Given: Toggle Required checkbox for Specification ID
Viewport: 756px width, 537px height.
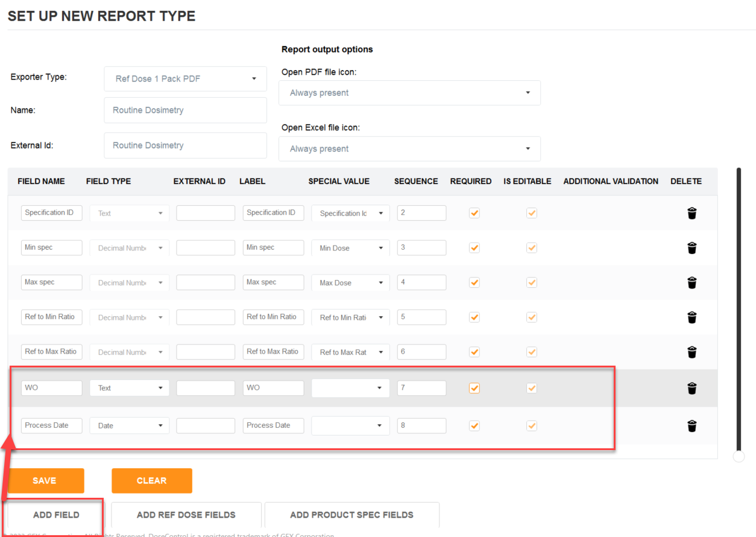Looking at the screenshot, I should (474, 213).
